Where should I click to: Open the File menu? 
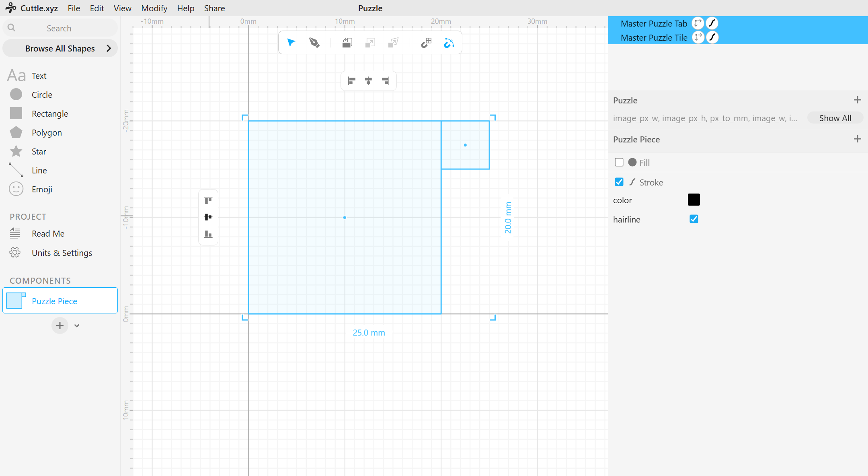coord(74,8)
